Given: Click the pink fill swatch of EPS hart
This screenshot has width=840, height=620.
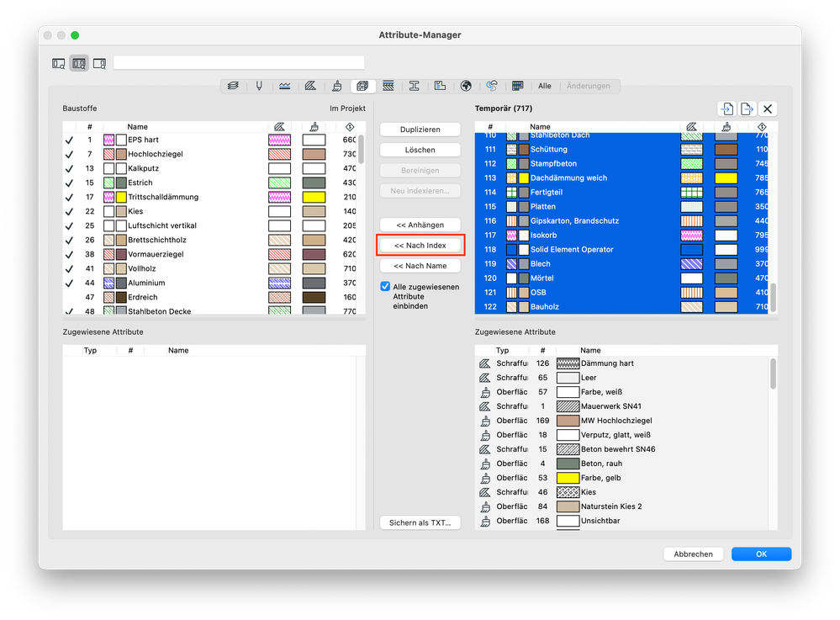Looking at the screenshot, I should tap(279, 140).
